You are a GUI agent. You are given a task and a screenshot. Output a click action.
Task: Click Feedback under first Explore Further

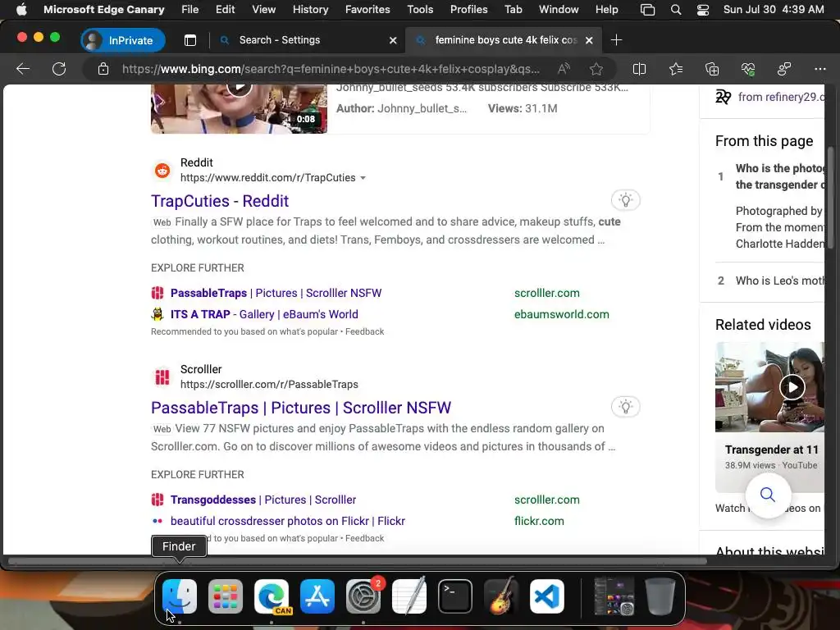364,331
